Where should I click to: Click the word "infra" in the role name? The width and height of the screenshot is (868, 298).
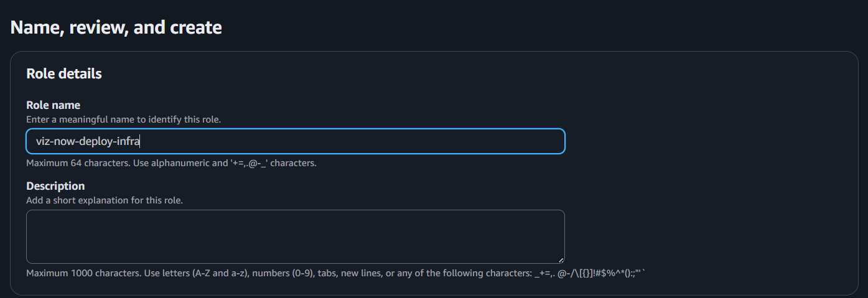[129, 142]
